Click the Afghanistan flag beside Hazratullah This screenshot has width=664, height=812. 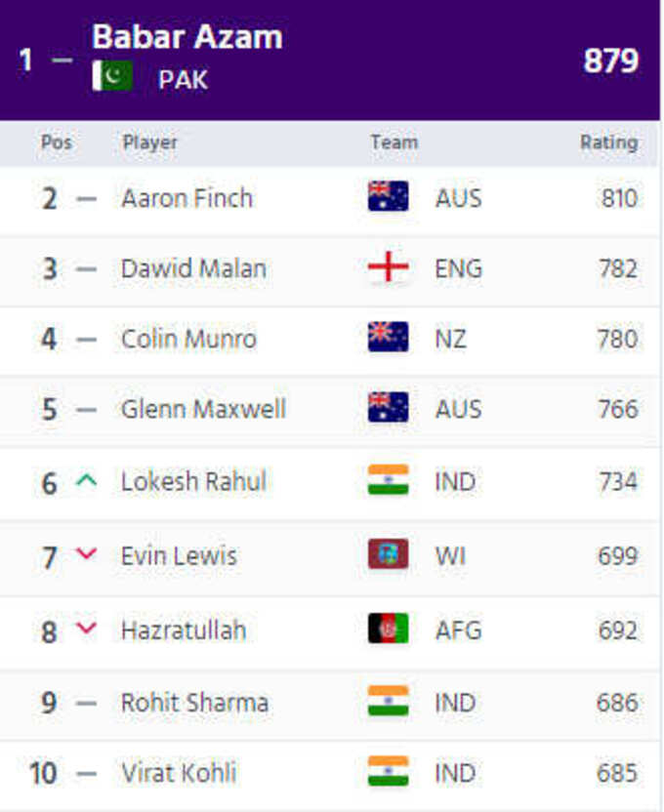[x=388, y=629]
